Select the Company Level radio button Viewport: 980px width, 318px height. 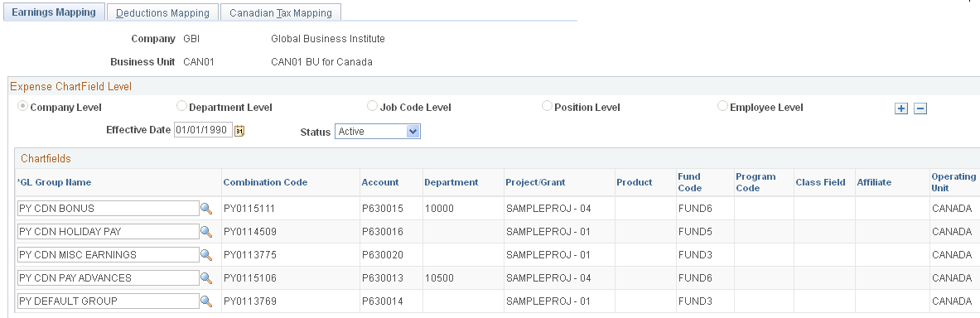23,106
